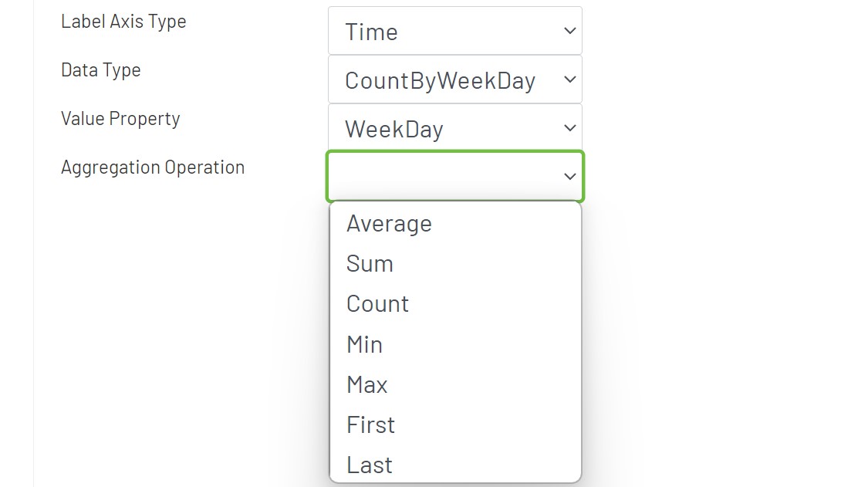Click the Aggregation Operation label
Viewport: 868px width, 487px height.
[153, 167]
